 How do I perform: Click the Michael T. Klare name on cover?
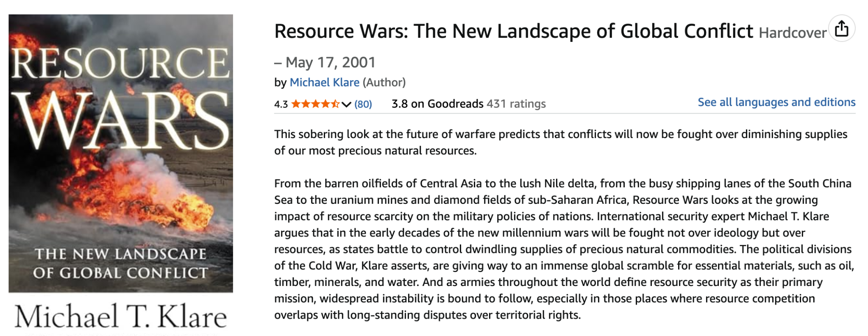click(x=121, y=316)
